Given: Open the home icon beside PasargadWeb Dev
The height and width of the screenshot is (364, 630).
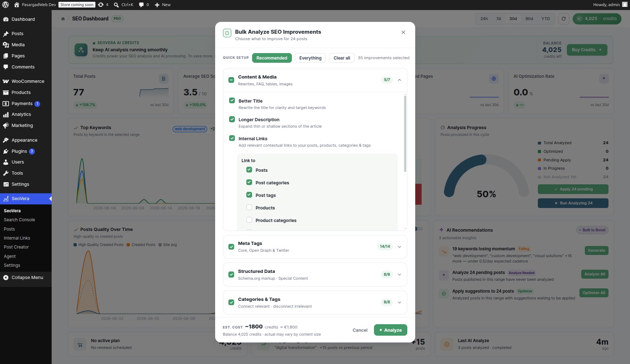Looking at the screenshot, I should (16, 5).
